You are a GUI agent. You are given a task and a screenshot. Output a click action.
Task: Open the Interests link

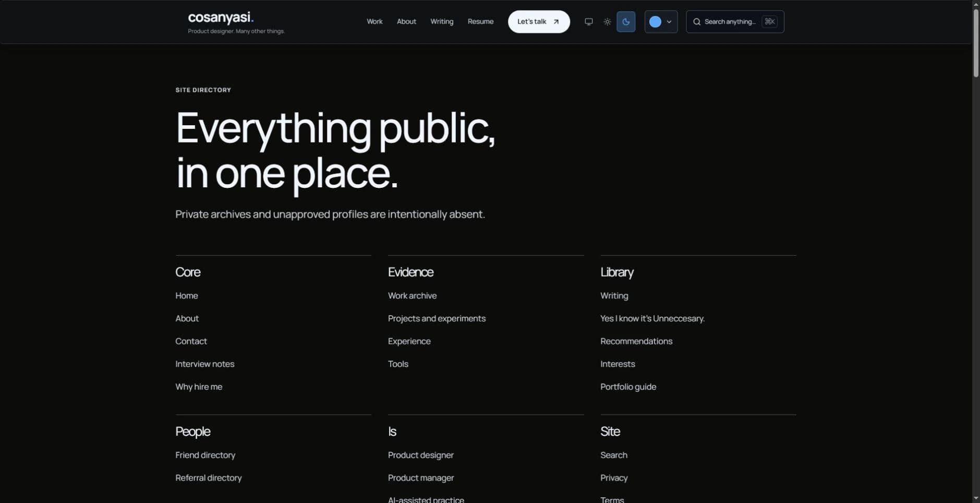point(618,364)
